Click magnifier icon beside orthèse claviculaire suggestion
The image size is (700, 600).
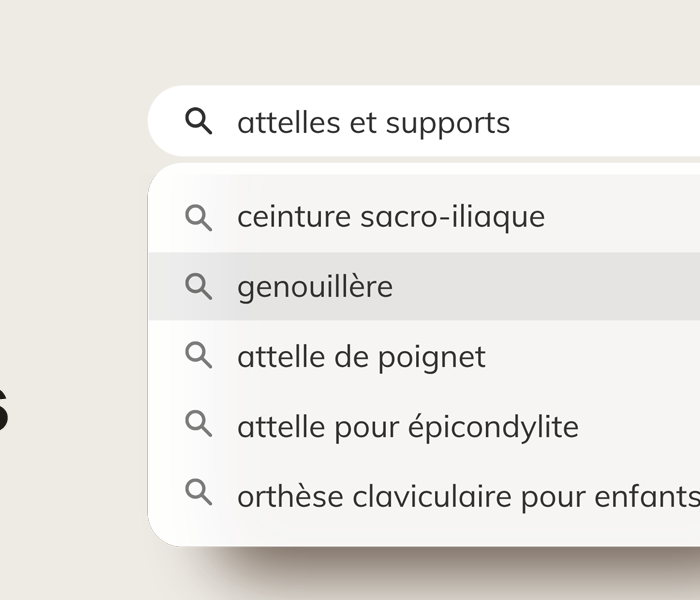coord(199,492)
